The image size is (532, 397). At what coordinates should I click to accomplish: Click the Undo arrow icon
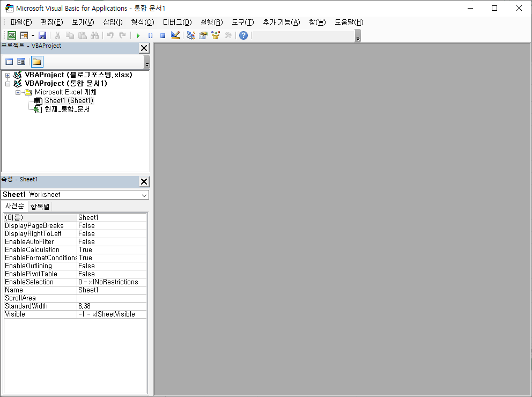pyautogui.click(x=110, y=35)
